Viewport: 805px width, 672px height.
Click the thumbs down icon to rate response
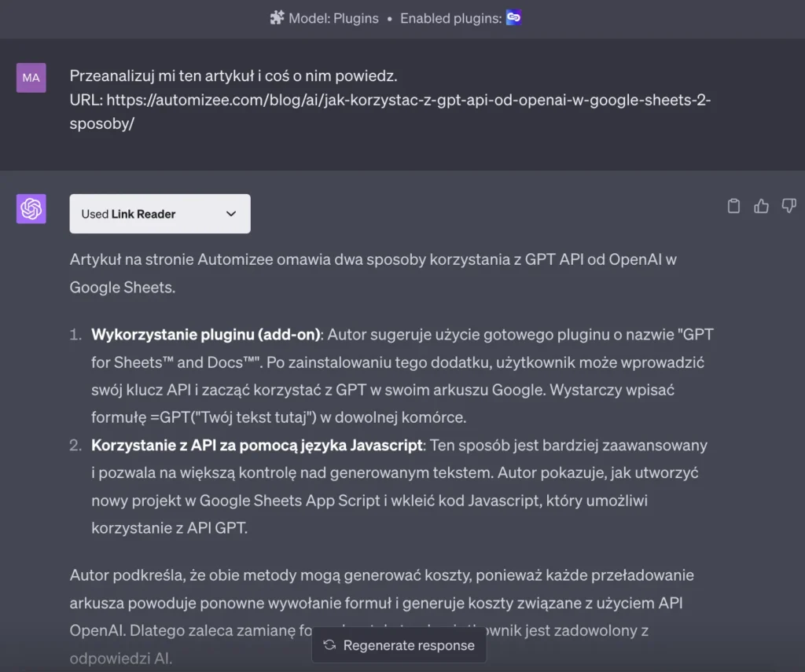tap(788, 205)
